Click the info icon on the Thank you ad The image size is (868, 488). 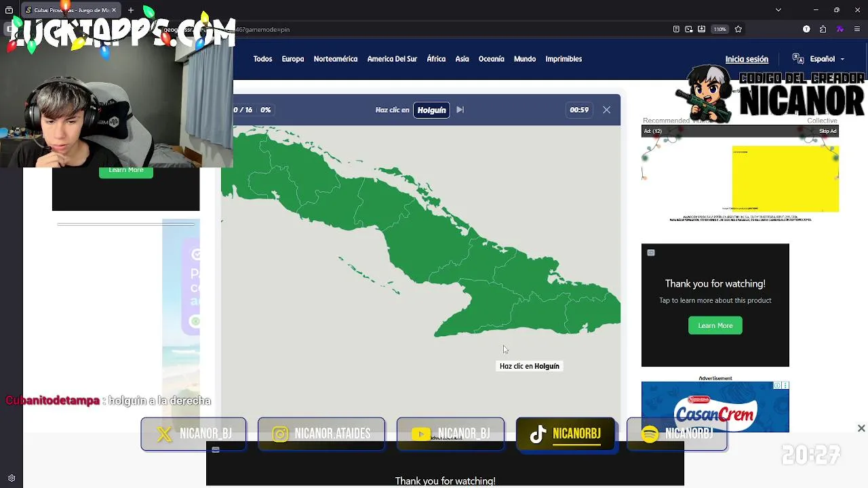[651, 253]
